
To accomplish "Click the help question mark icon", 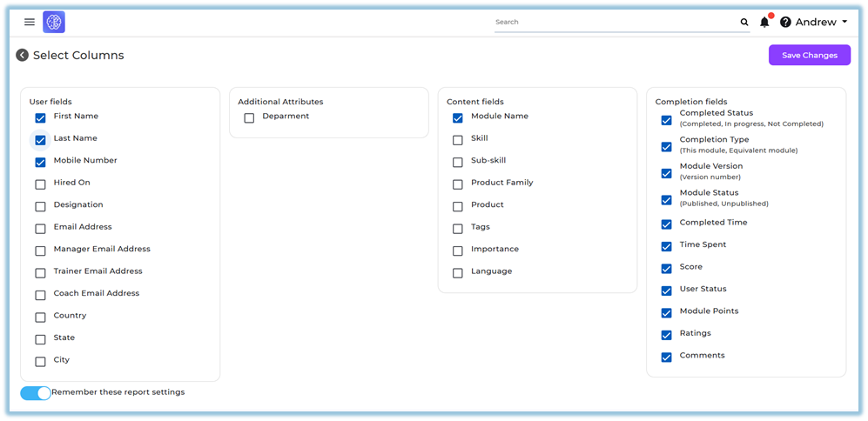I will (x=785, y=23).
